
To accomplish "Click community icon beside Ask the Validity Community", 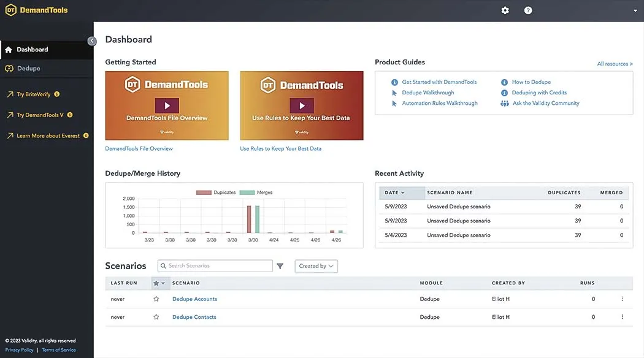I will (x=505, y=104).
